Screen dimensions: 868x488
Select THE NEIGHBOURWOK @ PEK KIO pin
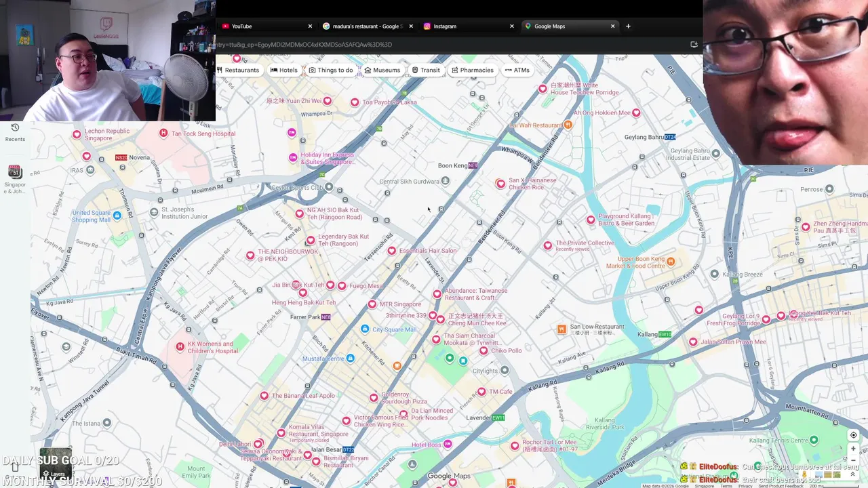pos(250,256)
